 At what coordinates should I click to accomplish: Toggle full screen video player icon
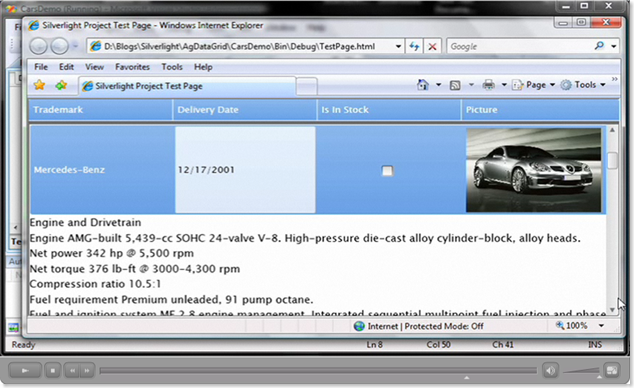pos(611,370)
